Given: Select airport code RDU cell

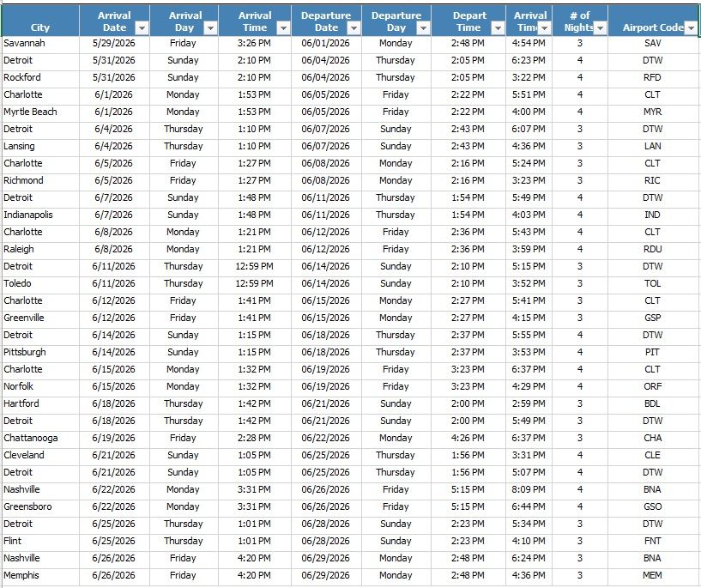Looking at the screenshot, I should tap(653, 249).
